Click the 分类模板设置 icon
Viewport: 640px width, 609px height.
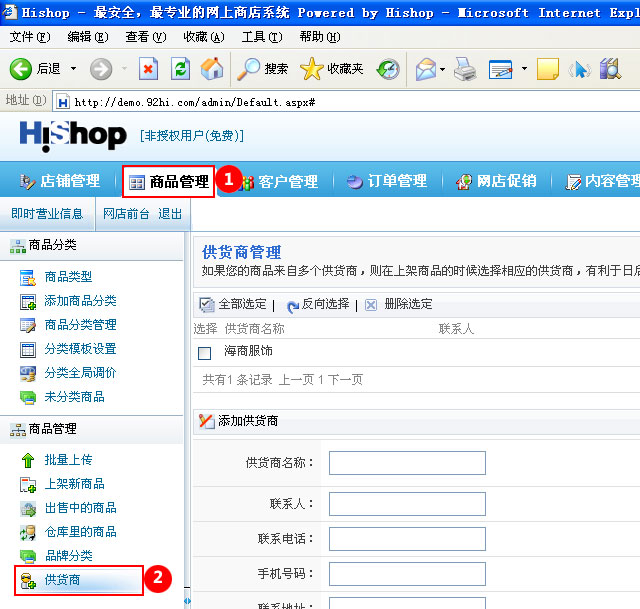click(28, 349)
